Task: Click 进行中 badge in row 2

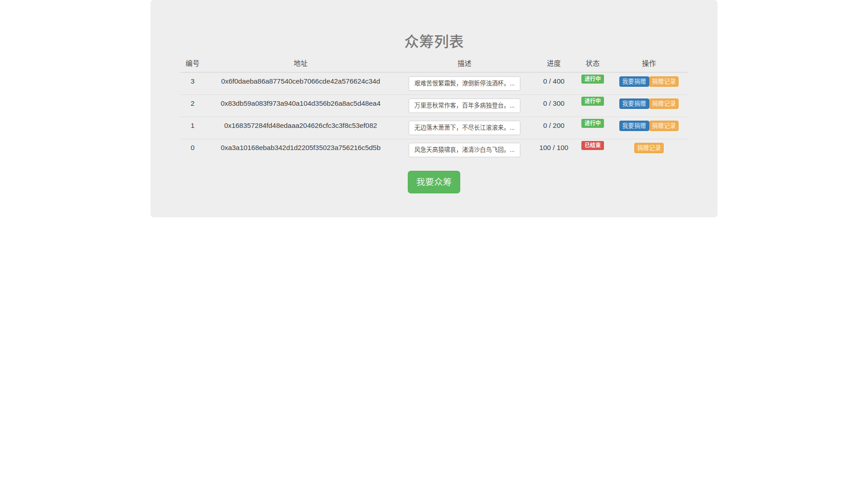Action: pyautogui.click(x=592, y=101)
